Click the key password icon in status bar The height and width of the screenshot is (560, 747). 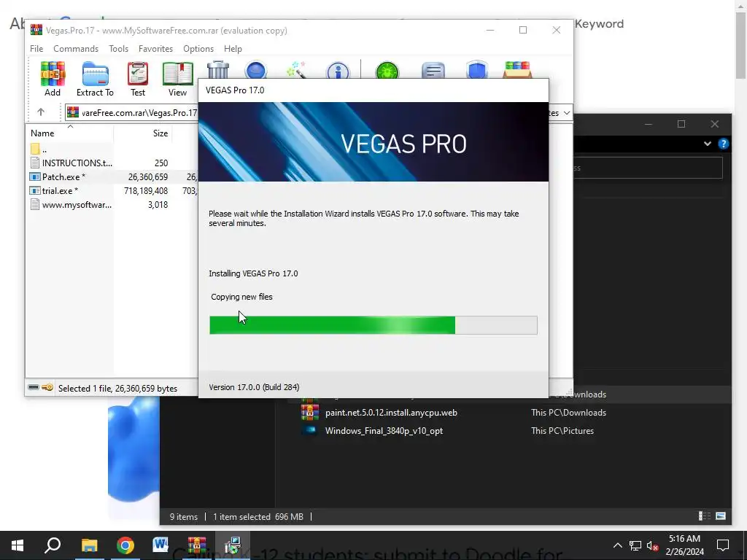pos(47,387)
